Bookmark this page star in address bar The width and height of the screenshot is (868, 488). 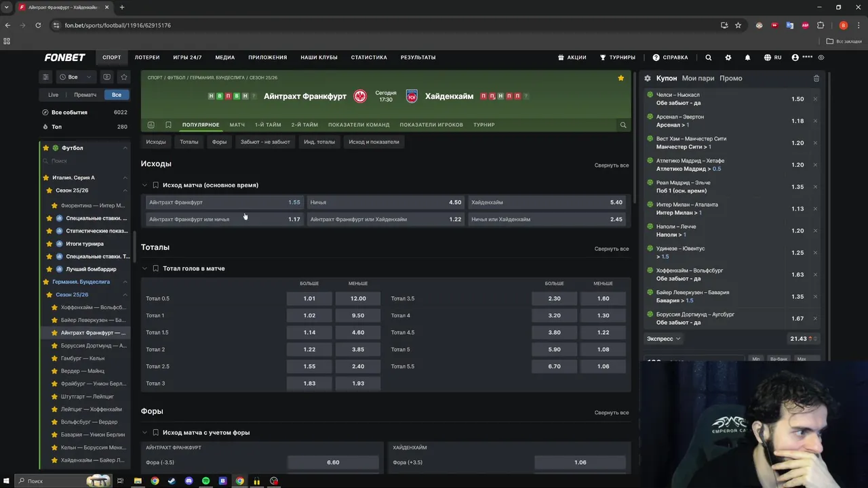tap(738, 25)
